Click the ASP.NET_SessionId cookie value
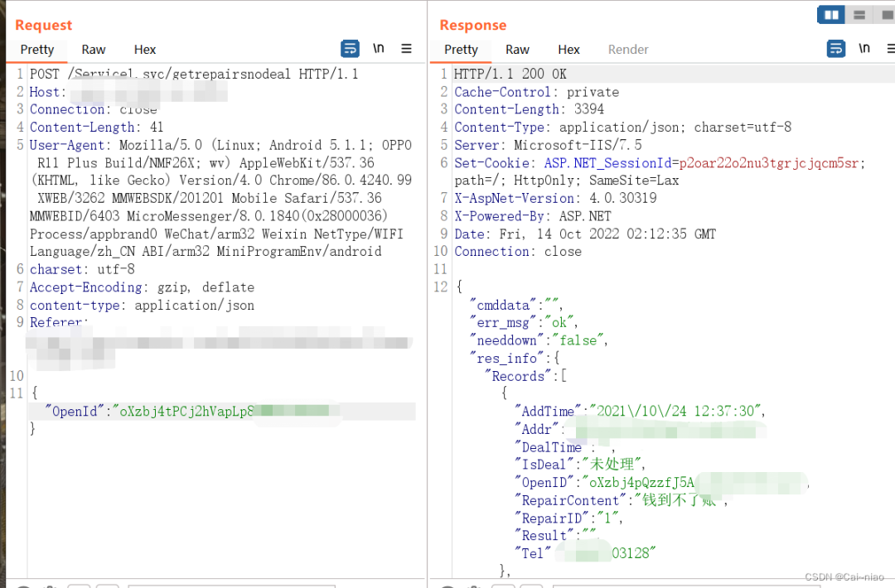Screen dimensions: 895x588 768,162
